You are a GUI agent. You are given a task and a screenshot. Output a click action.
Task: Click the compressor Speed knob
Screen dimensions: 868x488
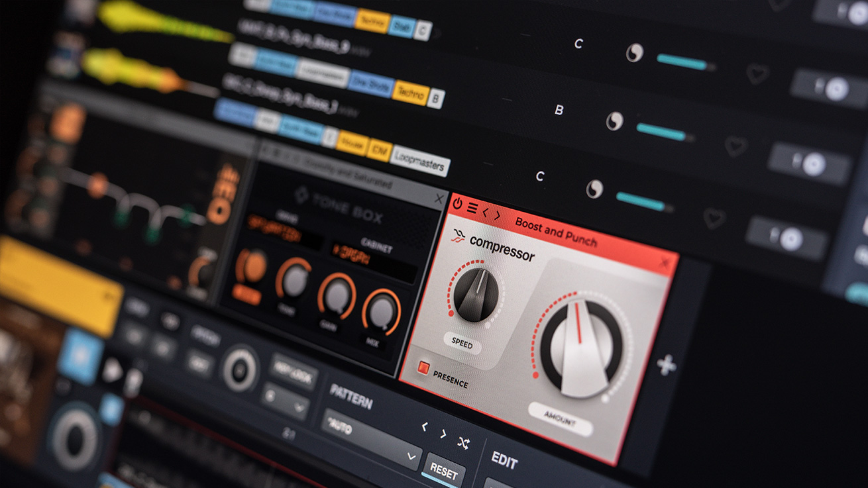476,294
